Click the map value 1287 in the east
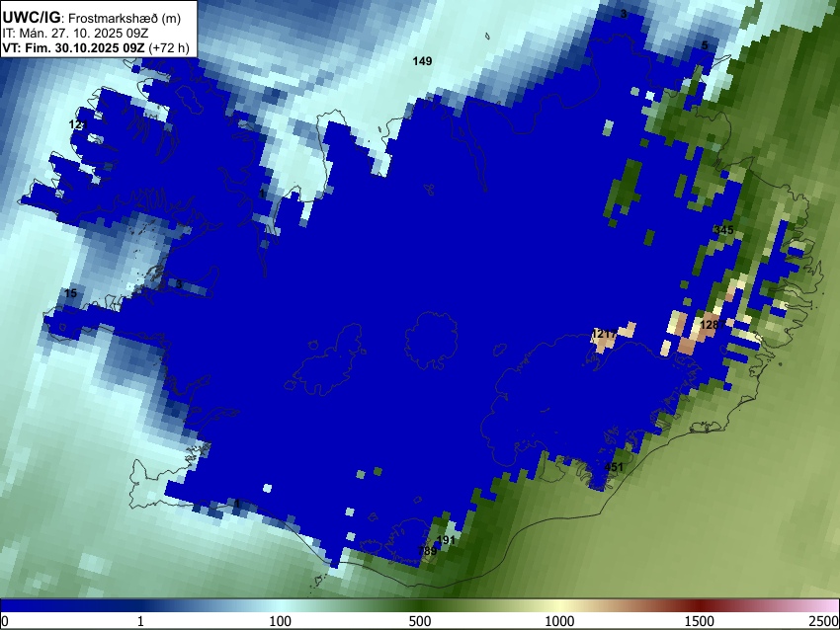This screenshot has height=630, width=840. coord(713,324)
